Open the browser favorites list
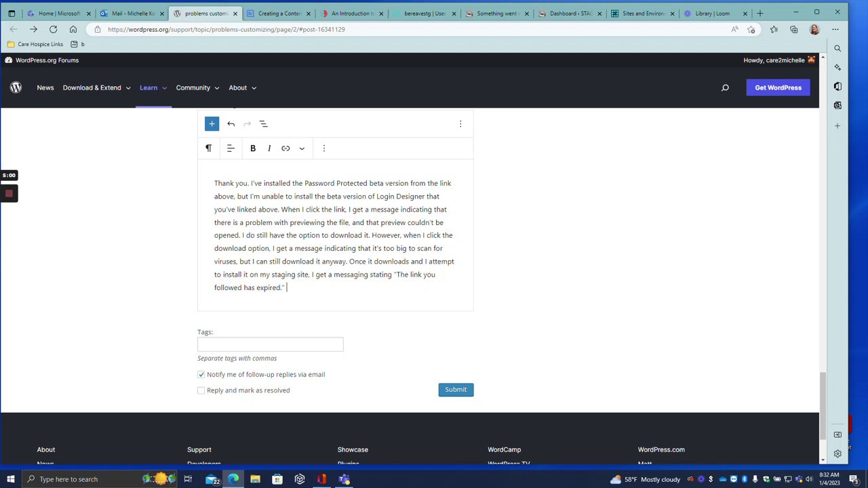Screen dimensions: 868x488 click(774, 29)
